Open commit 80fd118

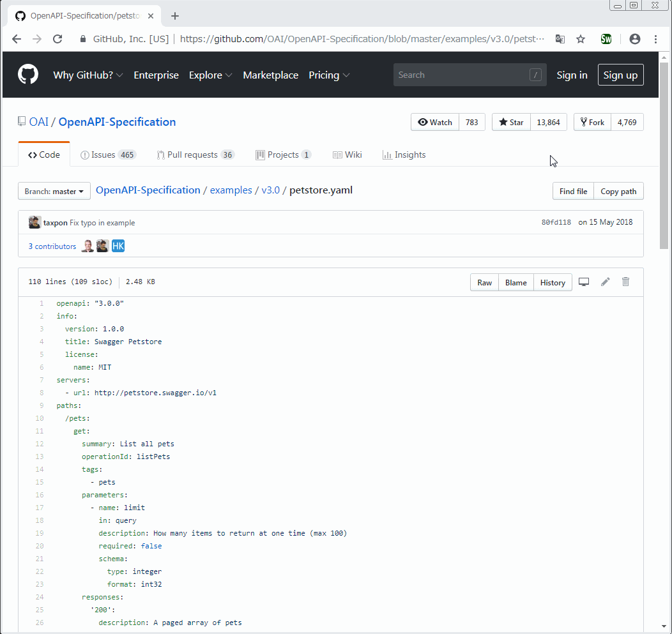(x=556, y=222)
